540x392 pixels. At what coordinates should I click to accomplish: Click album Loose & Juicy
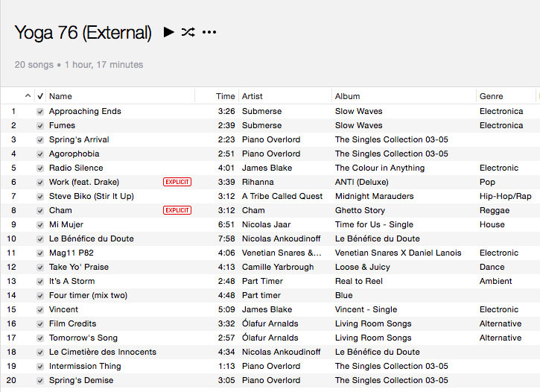point(363,267)
